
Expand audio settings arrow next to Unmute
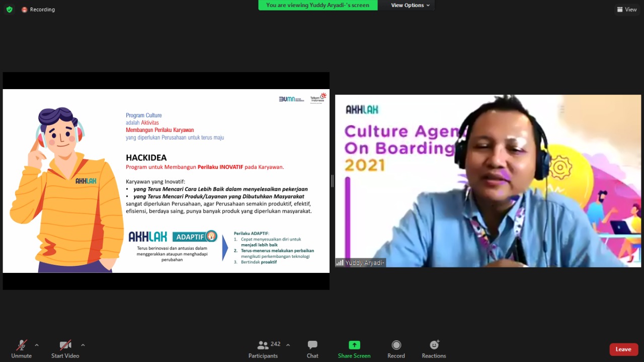click(x=37, y=345)
